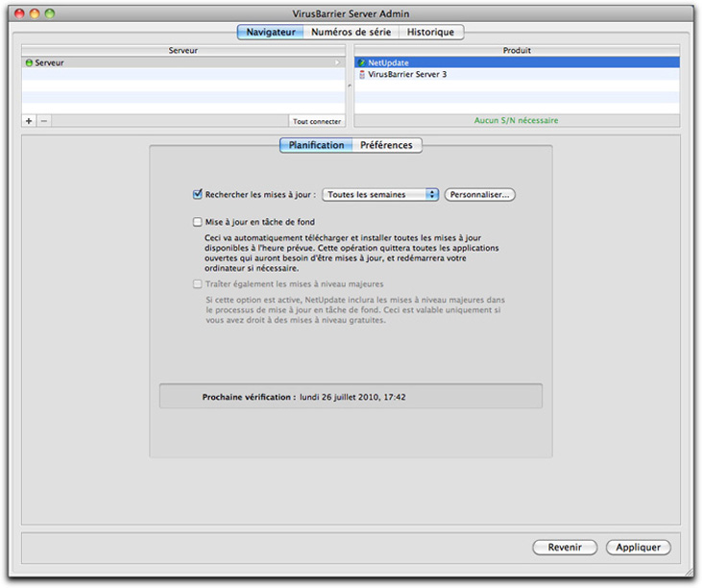Screen dimensions: 702x588
Task: Click the Produit column header
Action: pos(517,51)
